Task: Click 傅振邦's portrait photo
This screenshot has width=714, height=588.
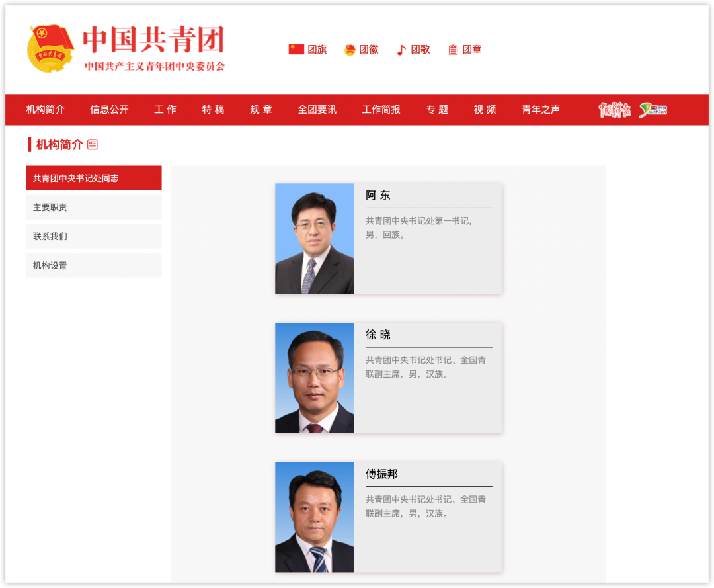Action: (x=315, y=517)
